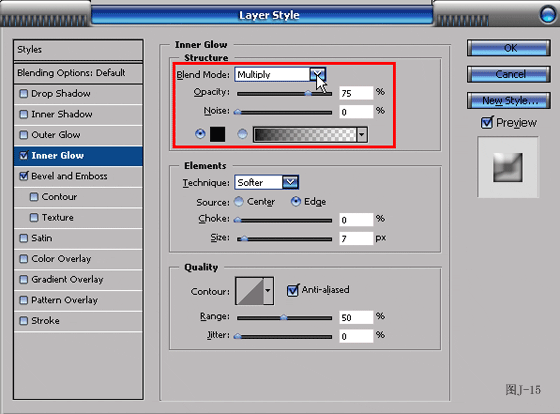
Task: Disable the Preview checkbox
Action: click(486, 123)
